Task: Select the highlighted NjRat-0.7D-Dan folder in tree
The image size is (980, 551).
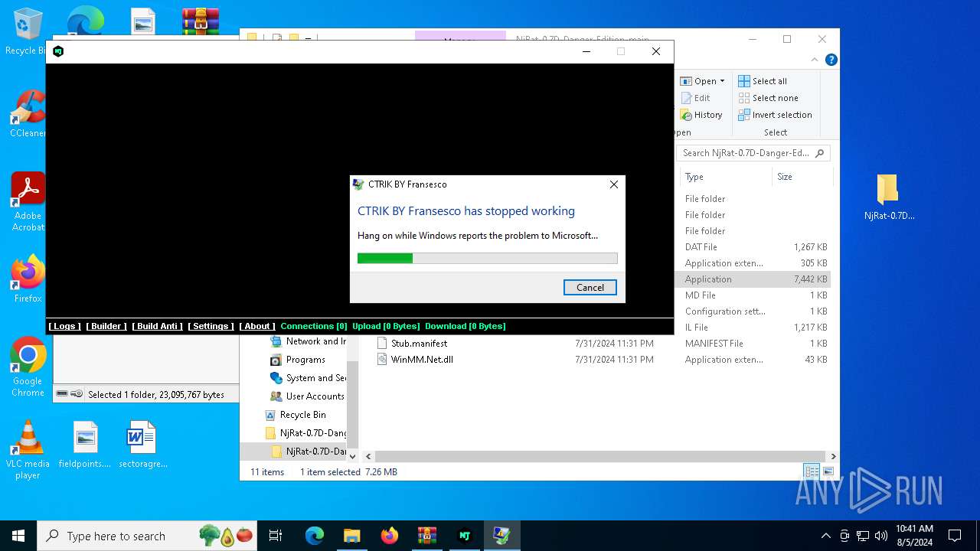Action: coord(309,452)
